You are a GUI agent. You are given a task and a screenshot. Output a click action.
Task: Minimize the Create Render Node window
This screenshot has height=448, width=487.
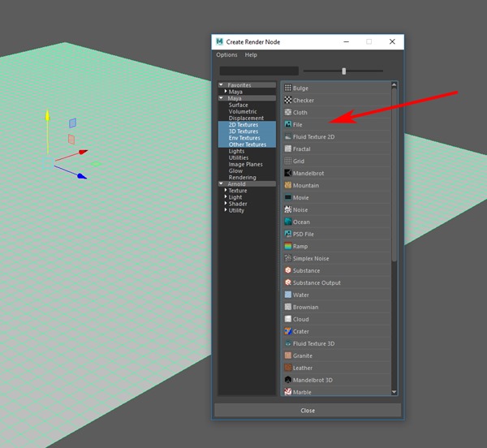pyautogui.click(x=347, y=41)
